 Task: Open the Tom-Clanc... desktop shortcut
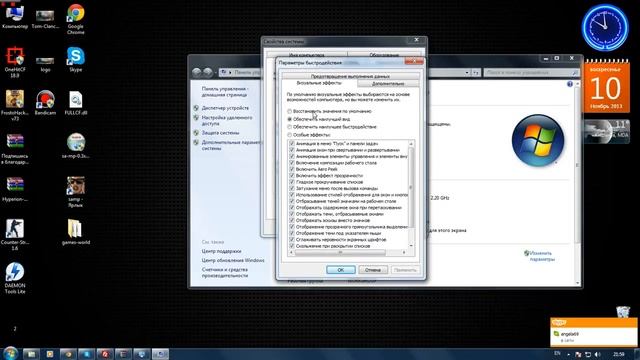(x=45, y=18)
